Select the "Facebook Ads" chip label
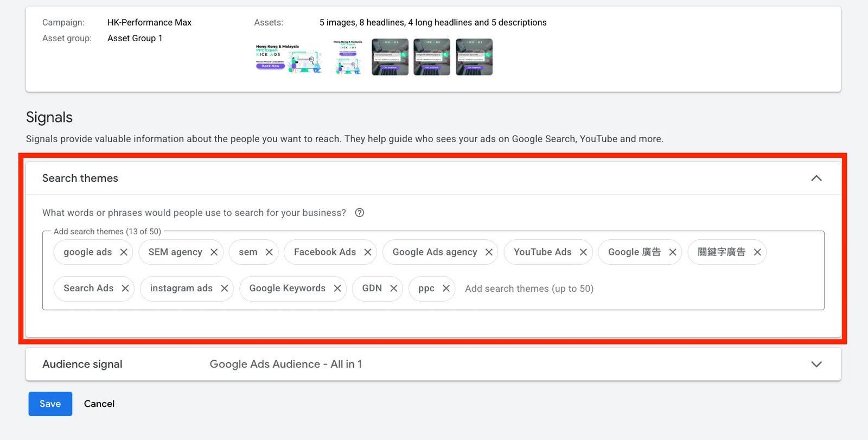 (x=325, y=252)
